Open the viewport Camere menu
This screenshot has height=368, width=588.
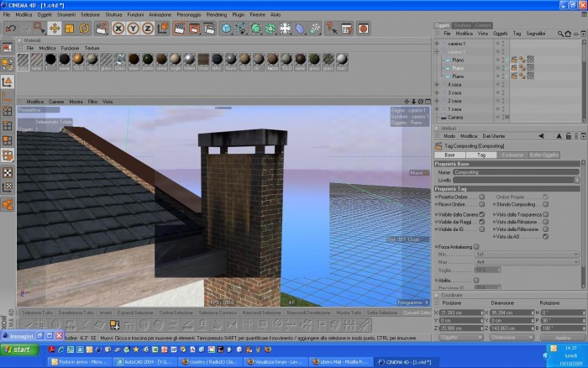point(56,102)
